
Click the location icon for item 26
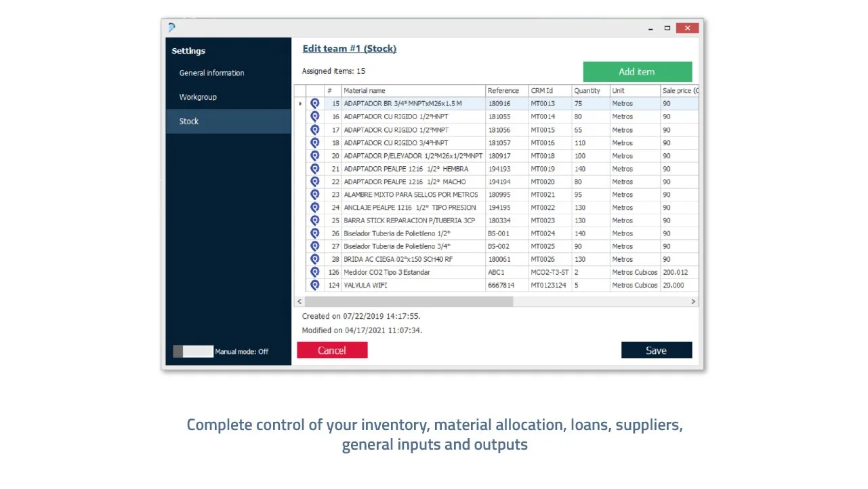[314, 233]
